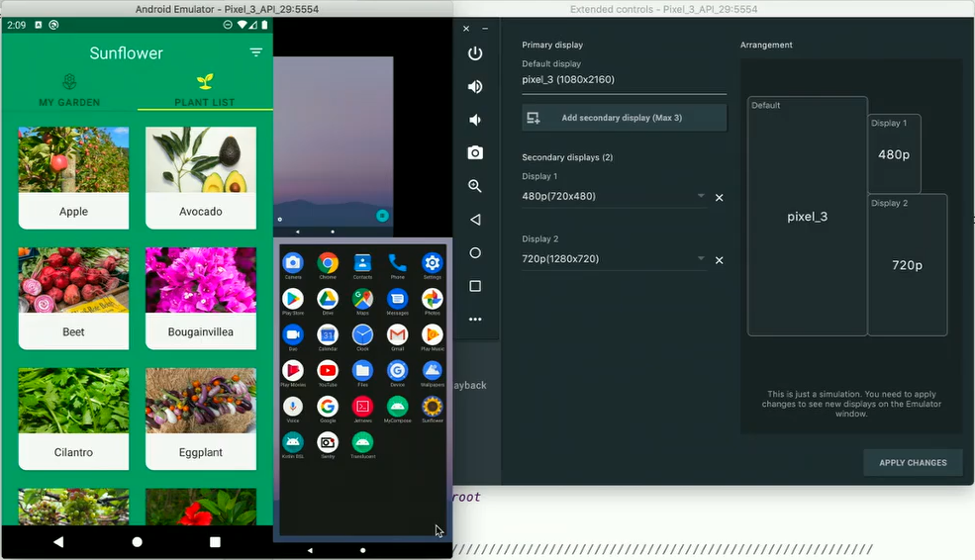
Task: Open YouTube on secondary display
Action: [328, 374]
